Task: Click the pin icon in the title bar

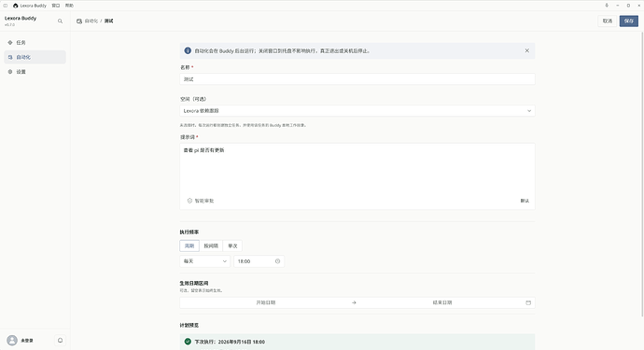Action: [607, 6]
